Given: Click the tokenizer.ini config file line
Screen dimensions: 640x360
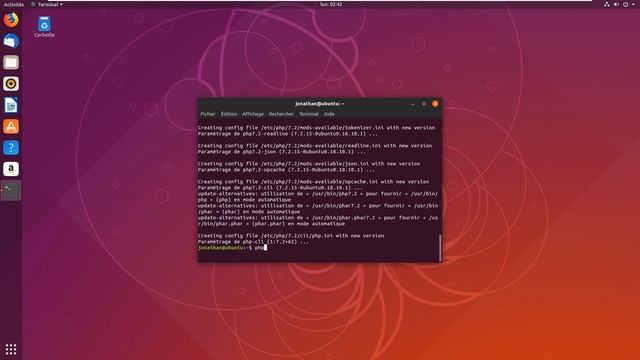Looking at the screenshot, I should pos(316,127).
